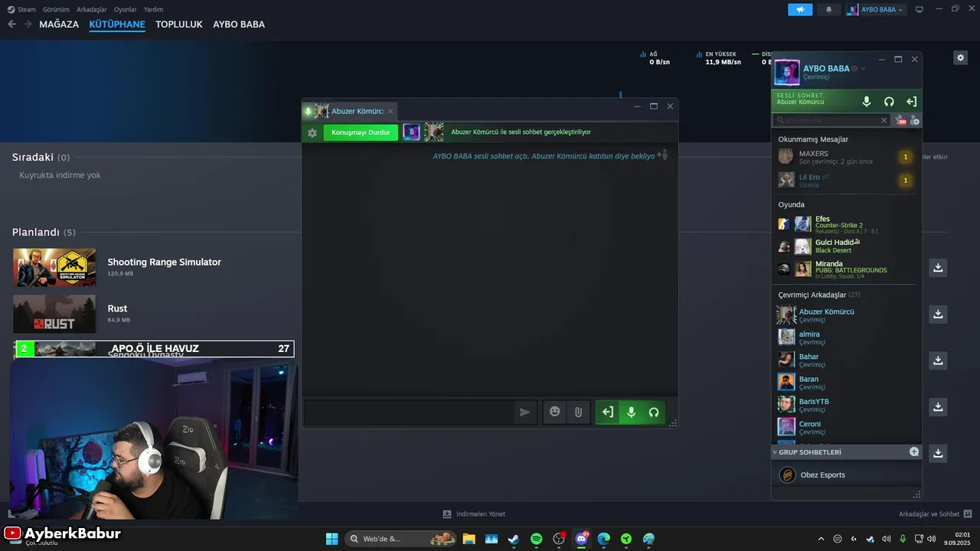This screenshot has width=980, height=551.
Task: Toggle headphones deafen in chat window bottom bar
Action: (654, 412)
